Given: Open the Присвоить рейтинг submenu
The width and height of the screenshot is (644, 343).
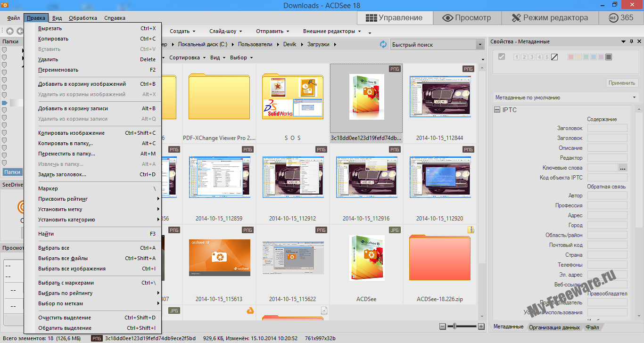Looking at the screenshot, I should pyautogui.click(x=93, y=199).
